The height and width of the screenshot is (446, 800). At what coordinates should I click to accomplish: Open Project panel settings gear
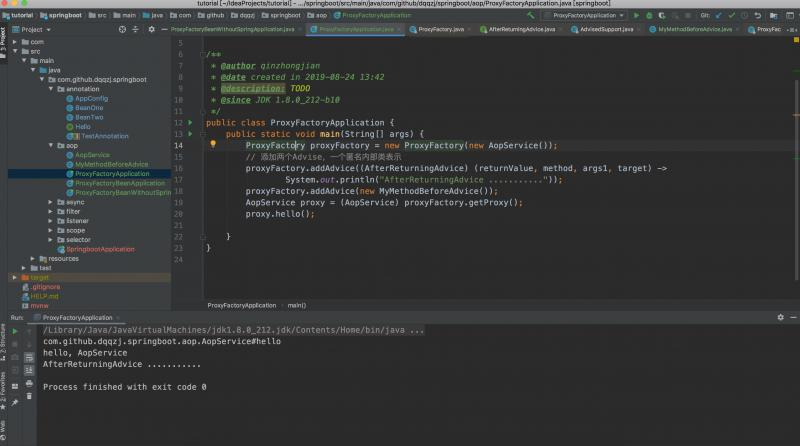click(x=152, y=30)
